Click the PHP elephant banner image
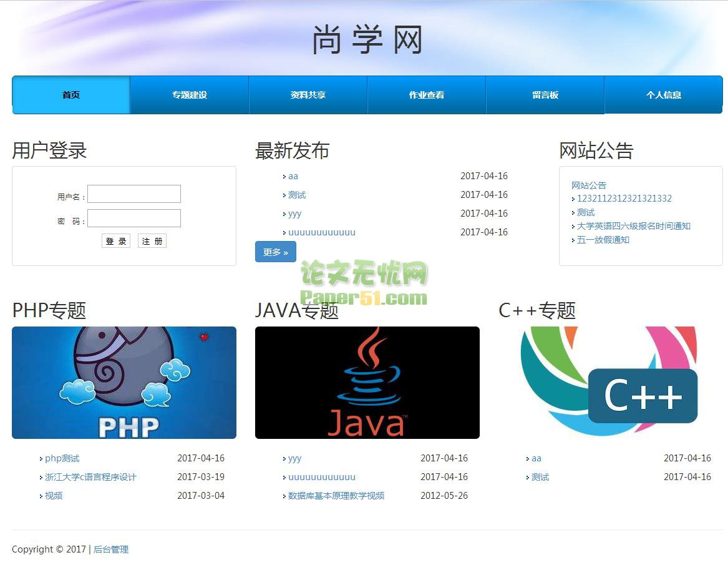The height and width of the screenshot is (565, 728). tap(124, 383)
